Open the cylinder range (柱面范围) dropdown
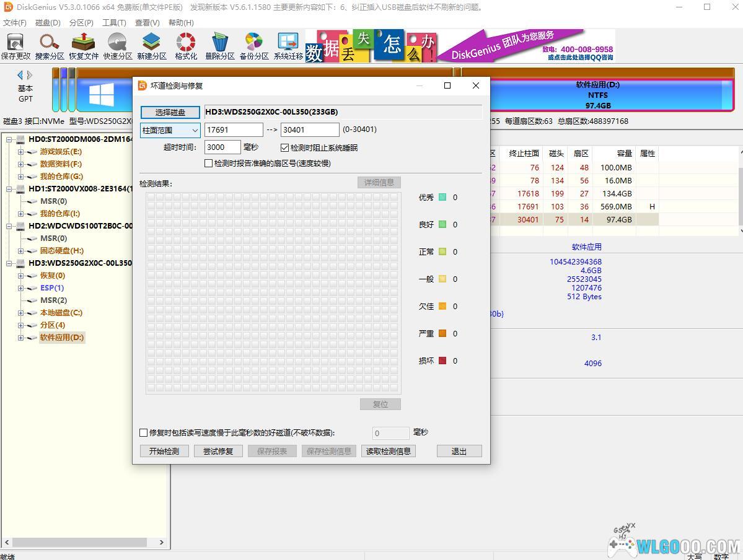This screenshot has height=560, width=743. pyautogui.click(x=170, y=130)
